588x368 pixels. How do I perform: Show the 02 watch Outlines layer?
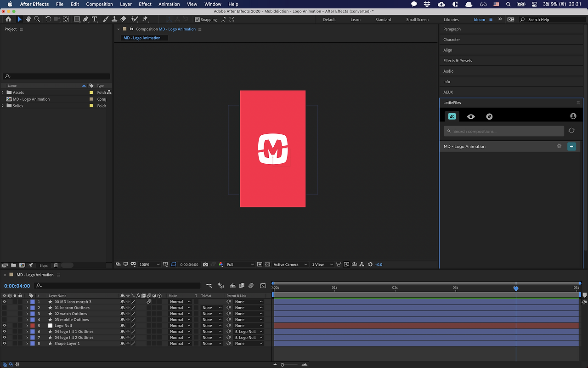tap(5, 314)
